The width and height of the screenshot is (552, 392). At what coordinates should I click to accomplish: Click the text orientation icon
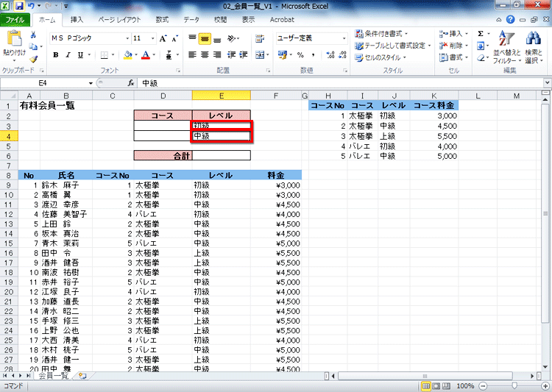(x=232, y=38)
